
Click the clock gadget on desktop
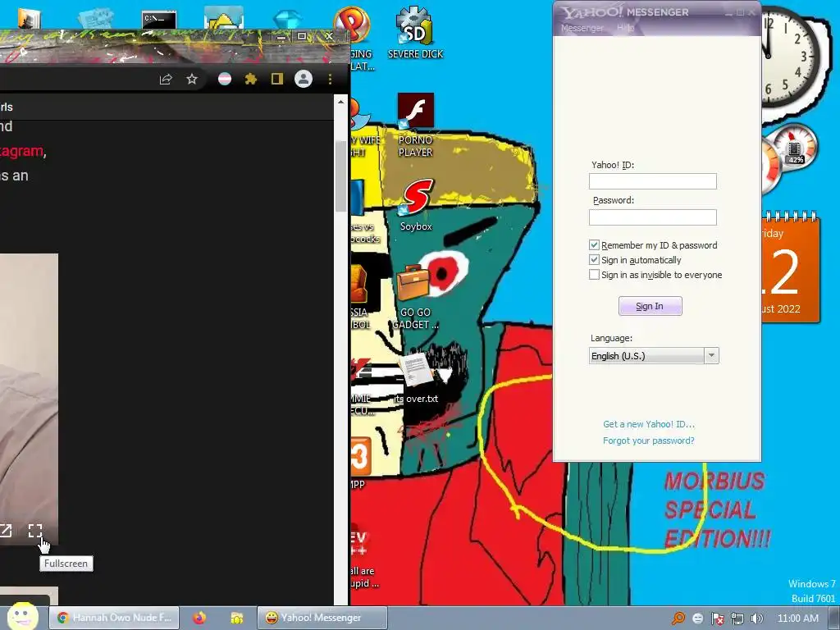click(787, 57)
